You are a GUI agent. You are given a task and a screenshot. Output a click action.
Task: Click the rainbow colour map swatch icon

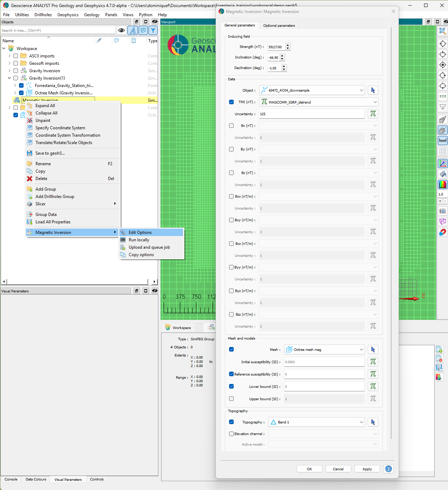442,184
